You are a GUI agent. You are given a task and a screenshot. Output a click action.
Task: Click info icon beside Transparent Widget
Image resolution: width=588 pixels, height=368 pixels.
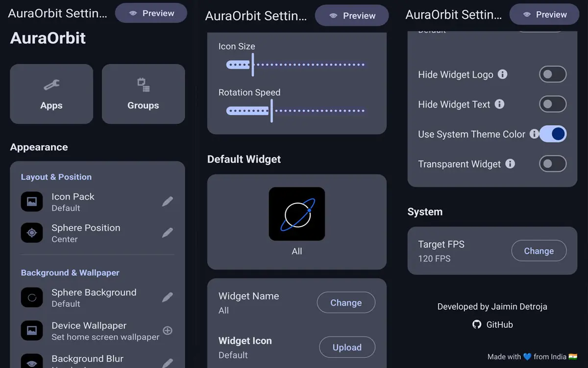click(x=510, y=164)
